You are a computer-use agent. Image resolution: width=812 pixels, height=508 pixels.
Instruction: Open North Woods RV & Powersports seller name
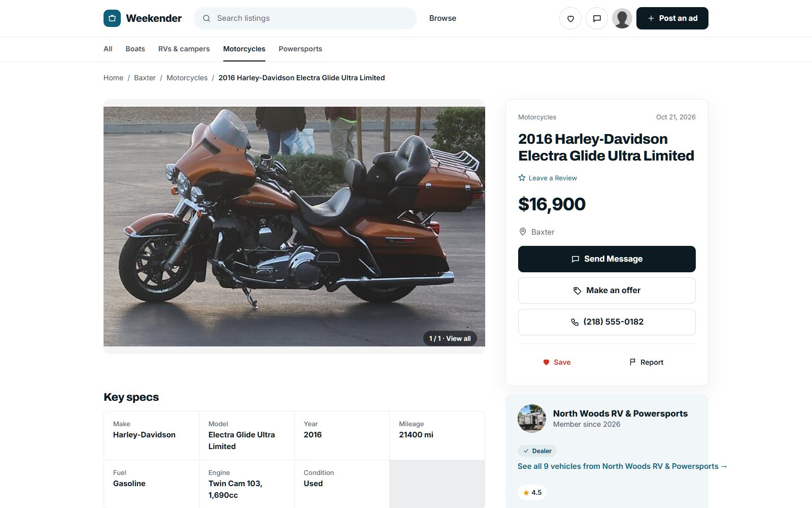tap(620, 414)
